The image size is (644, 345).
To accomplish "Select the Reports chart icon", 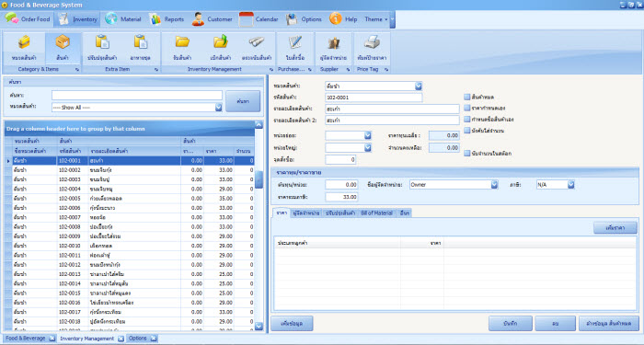I will 155,19.
